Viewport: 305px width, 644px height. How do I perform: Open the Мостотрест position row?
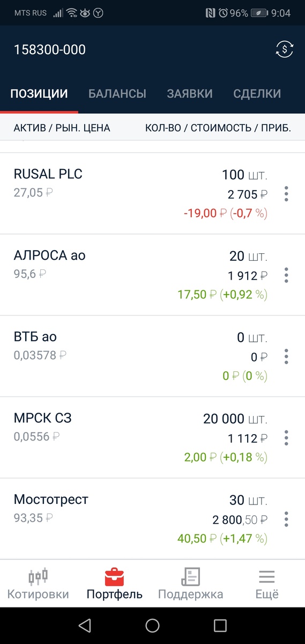(152, 519)
